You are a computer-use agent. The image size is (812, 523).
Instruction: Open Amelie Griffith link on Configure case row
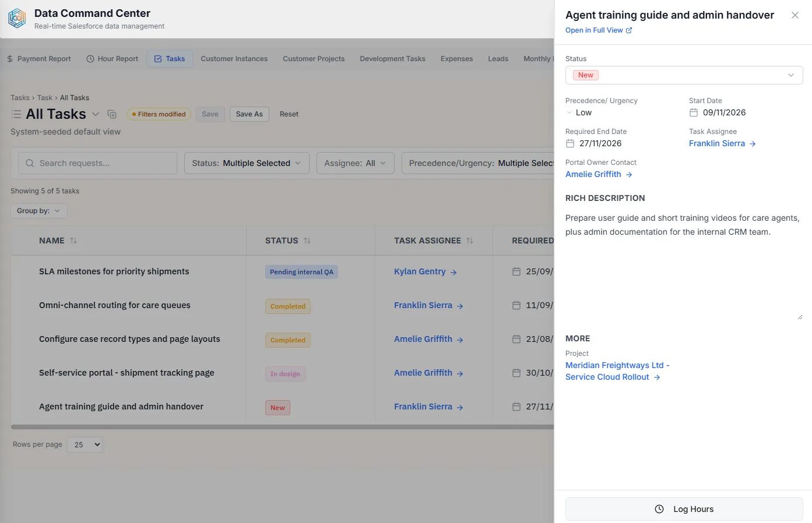[428, 339]
